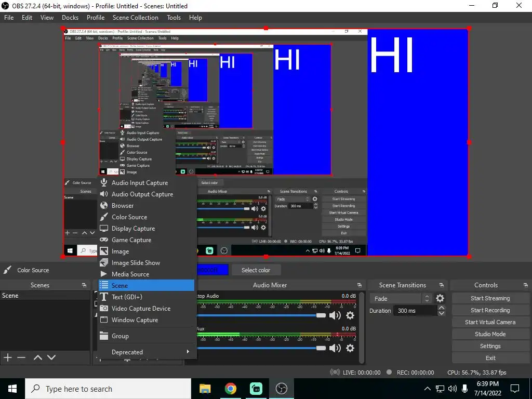Viewport: 532px width, 399px height.
Task: Open transition properties gear icon
Action: 440,298
